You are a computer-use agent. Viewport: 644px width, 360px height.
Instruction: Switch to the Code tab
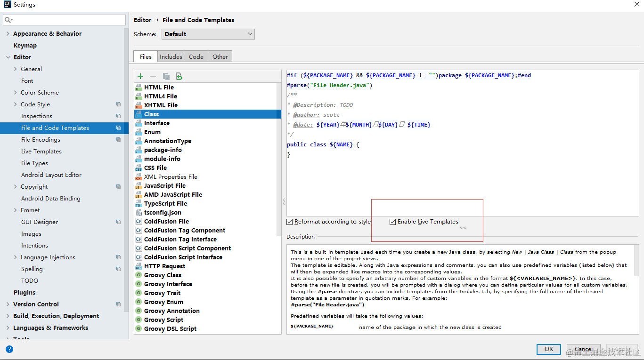pyautogui.click(x=196, y=56)
